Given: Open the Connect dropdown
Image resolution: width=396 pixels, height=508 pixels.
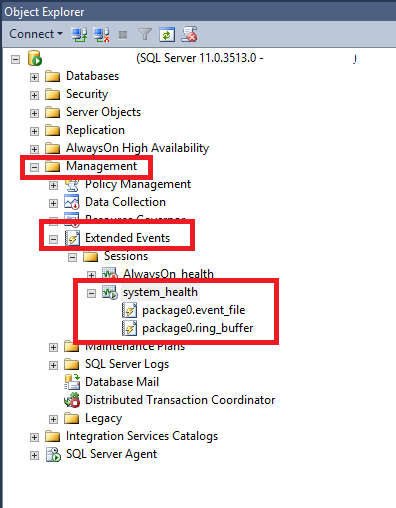Looking at the screenshot, I should coord(36,34).
